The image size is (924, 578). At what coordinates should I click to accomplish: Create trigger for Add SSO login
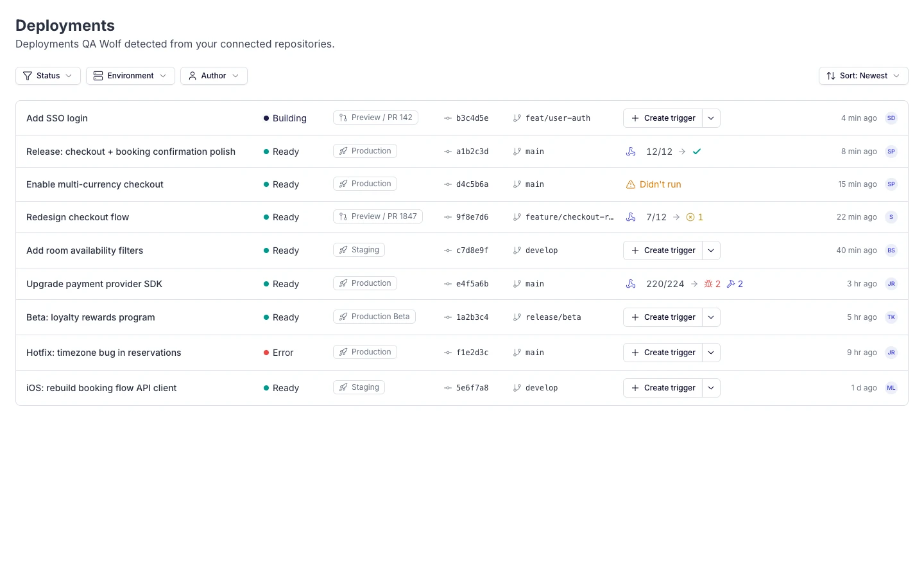663,118
